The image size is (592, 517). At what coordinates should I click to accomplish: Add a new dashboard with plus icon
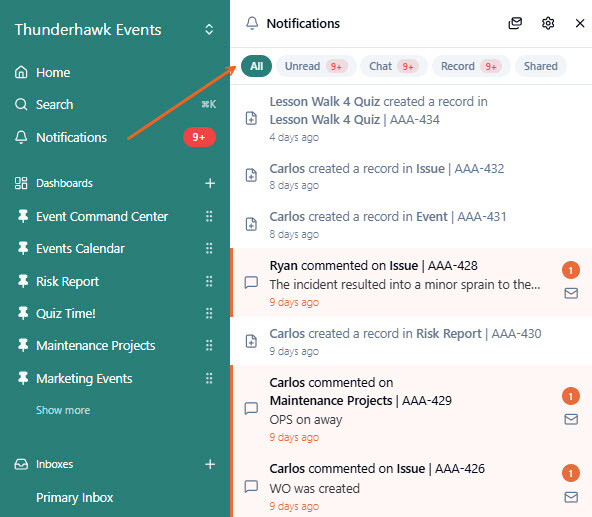coord(210,183)
